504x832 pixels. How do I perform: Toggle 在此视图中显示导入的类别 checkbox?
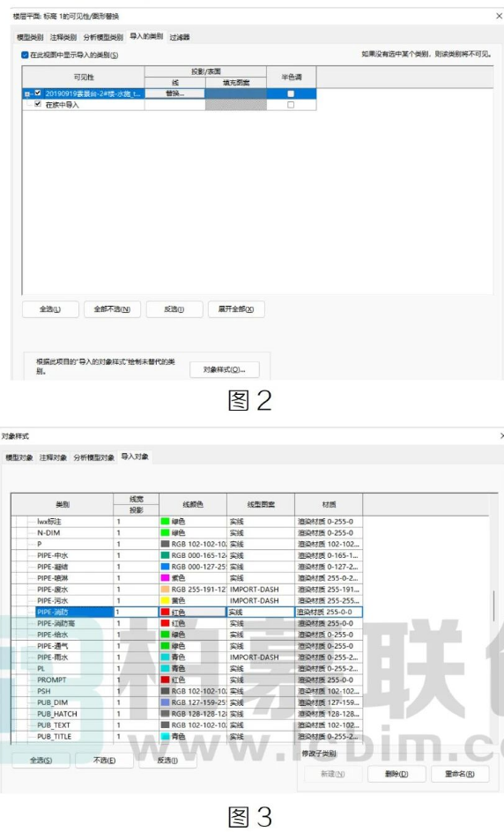(x=25, y=55)
